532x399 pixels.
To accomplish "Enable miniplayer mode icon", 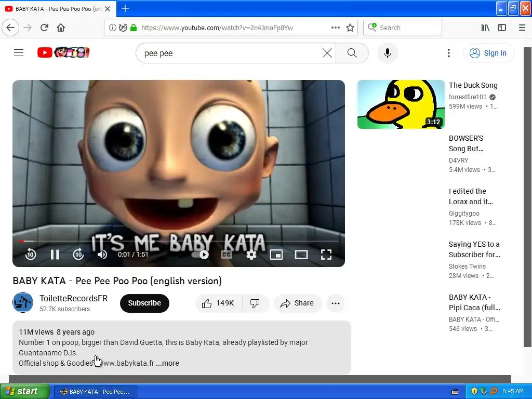I will click(x=276, y=255).
